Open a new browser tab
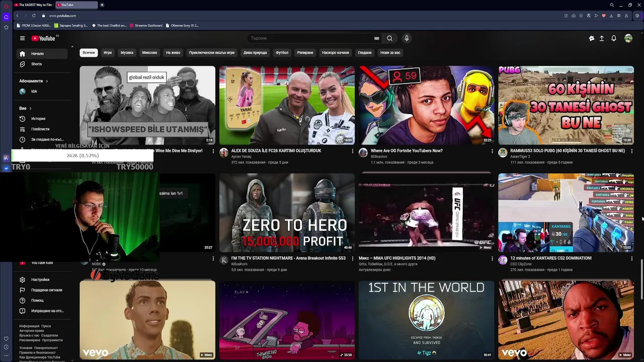The width and height of the screenshot is (644, 362). 102,5
